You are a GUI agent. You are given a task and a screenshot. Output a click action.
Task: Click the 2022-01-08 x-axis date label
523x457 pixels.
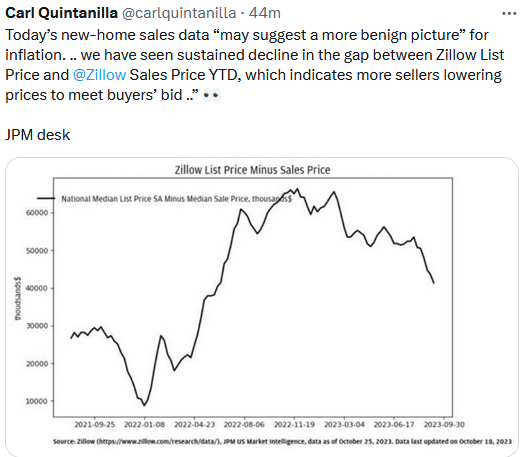click(144, 425)
